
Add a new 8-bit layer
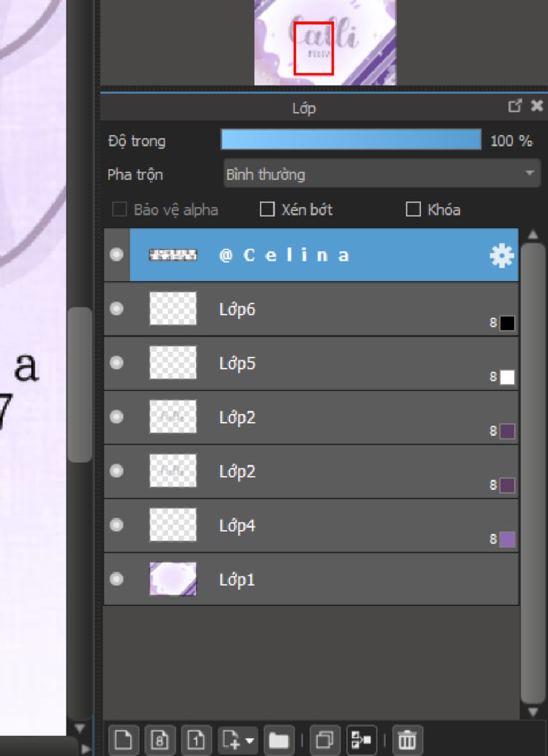(160, 740)
